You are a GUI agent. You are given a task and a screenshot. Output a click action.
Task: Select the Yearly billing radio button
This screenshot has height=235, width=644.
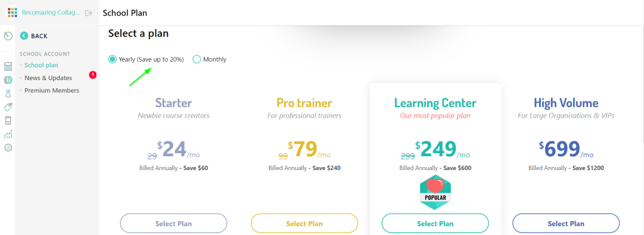112,59
